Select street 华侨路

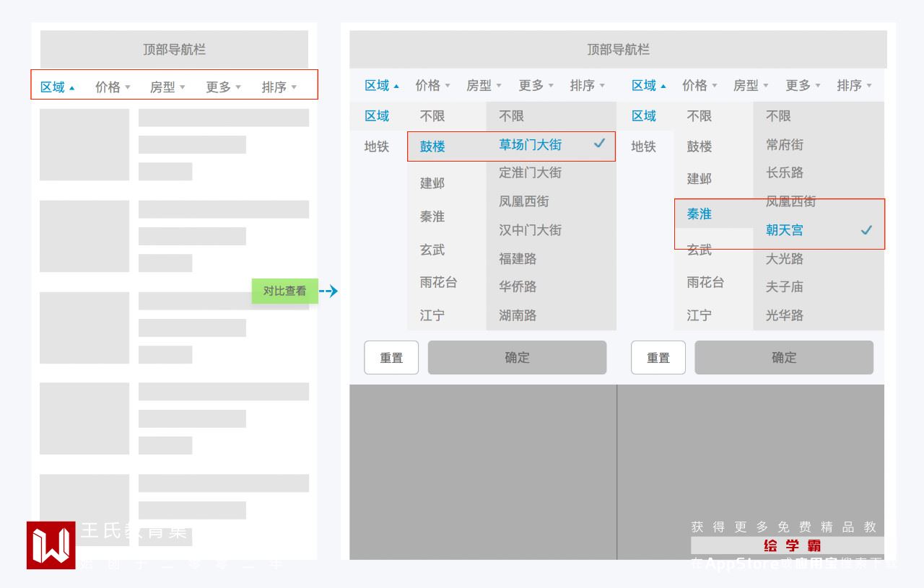[518, 286]
